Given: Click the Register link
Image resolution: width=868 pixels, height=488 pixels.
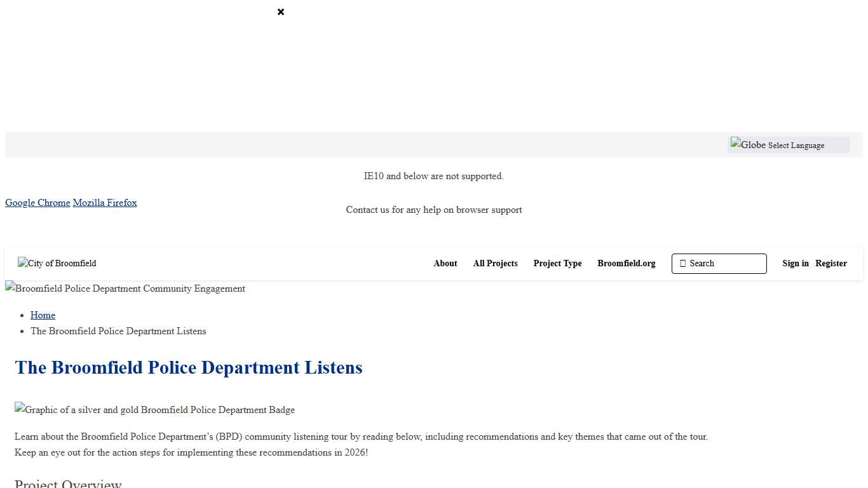Looking at the screenshot, I should click(x=831, y=263).
